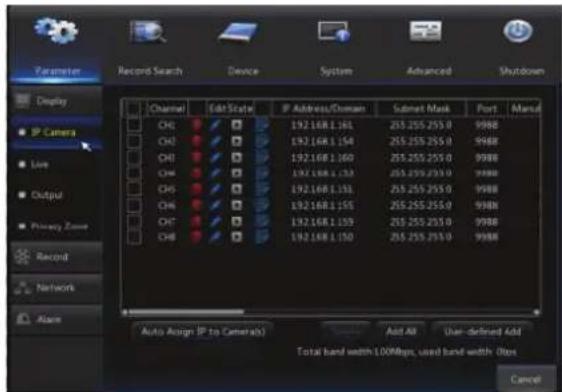Click the Cancel button

coord(525,379)
